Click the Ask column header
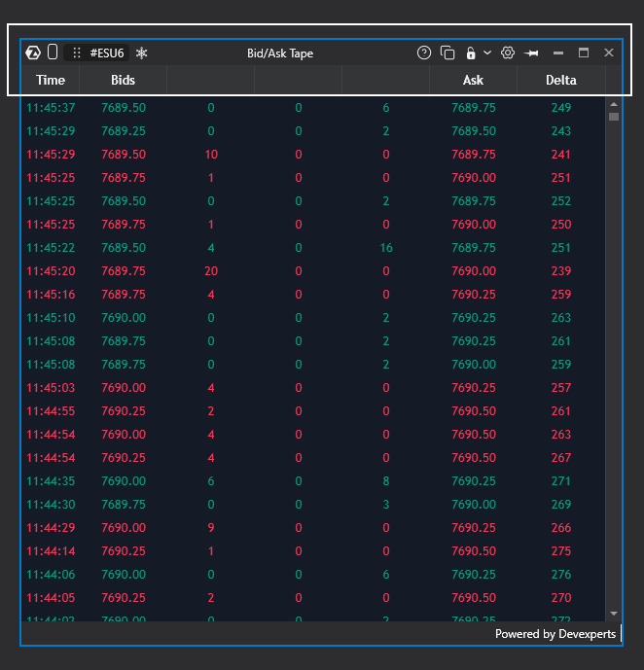Screen dimensions: 644x670 (x=473, y=80)
